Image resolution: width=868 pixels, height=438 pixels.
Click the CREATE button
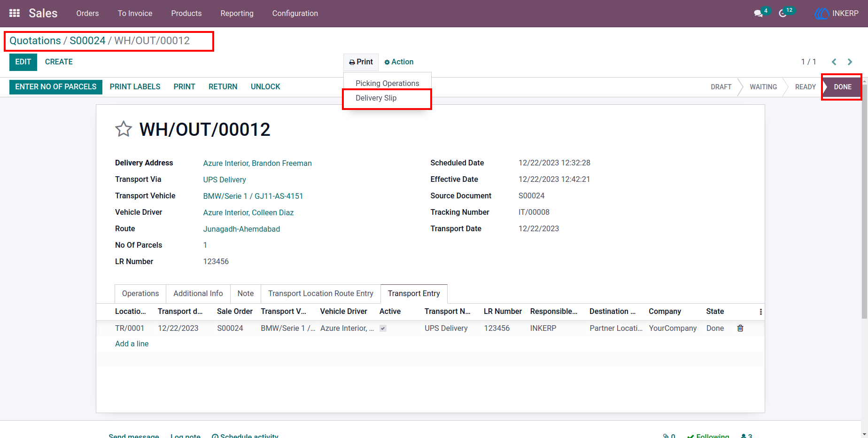(x=59, y=62)
